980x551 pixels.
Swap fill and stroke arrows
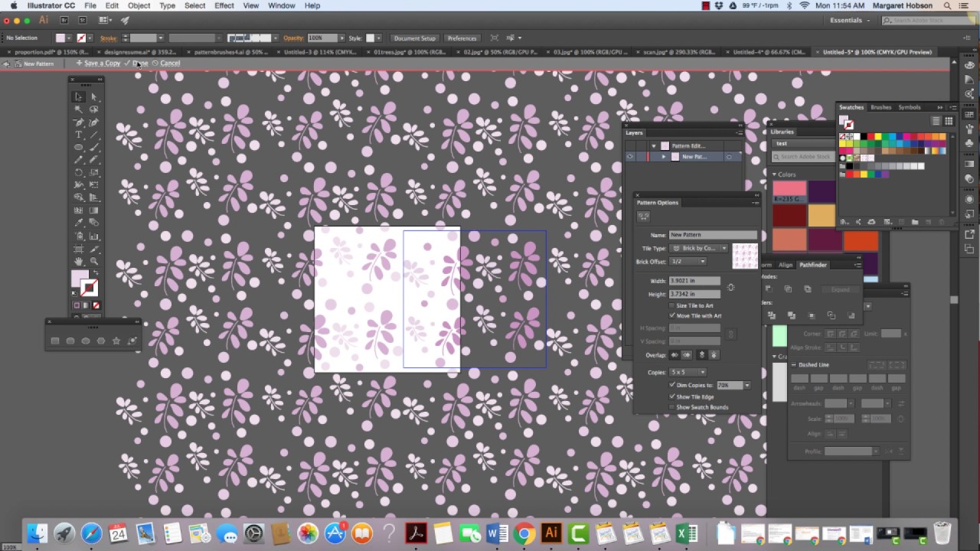pyautogui.click(x=96, y=272)
